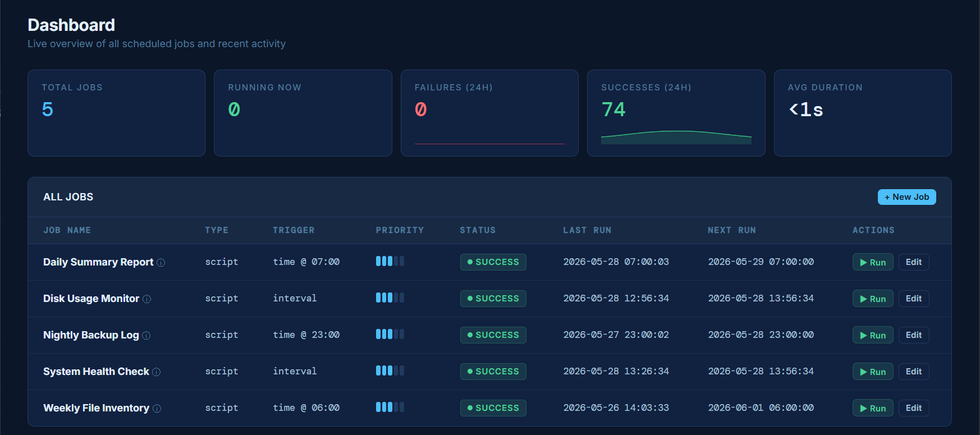Create a job with + New Job
This screenshot has height=435, width=980.
pyautogui.click(x=906, y=197)
